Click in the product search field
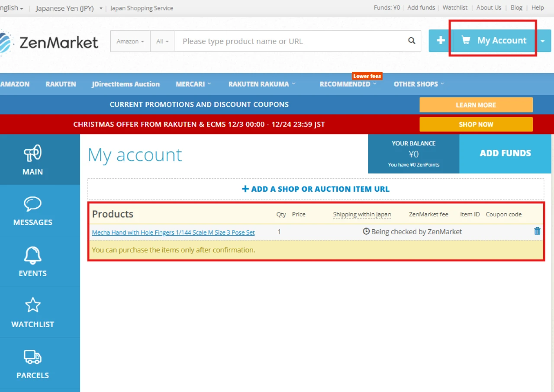This screenshot has width=554, height=392. point(289,41)
